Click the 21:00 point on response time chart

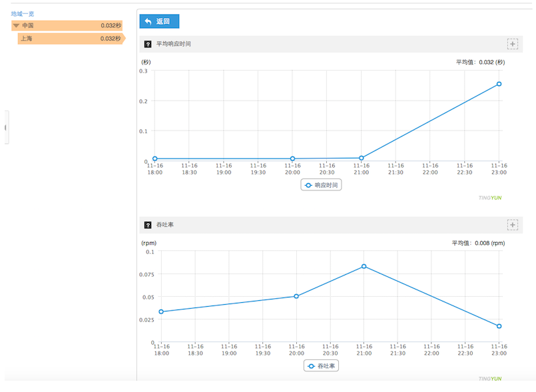point(361,158)
